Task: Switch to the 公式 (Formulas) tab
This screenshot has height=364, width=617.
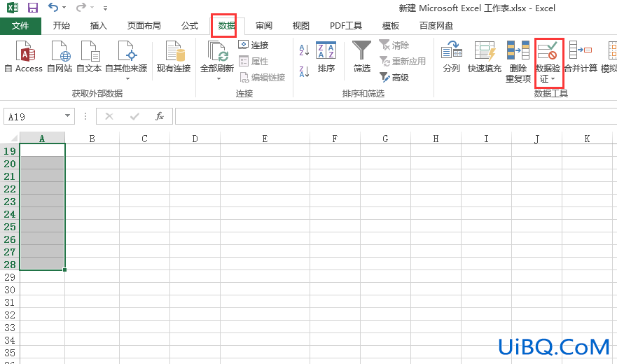Action: (190, 26)
